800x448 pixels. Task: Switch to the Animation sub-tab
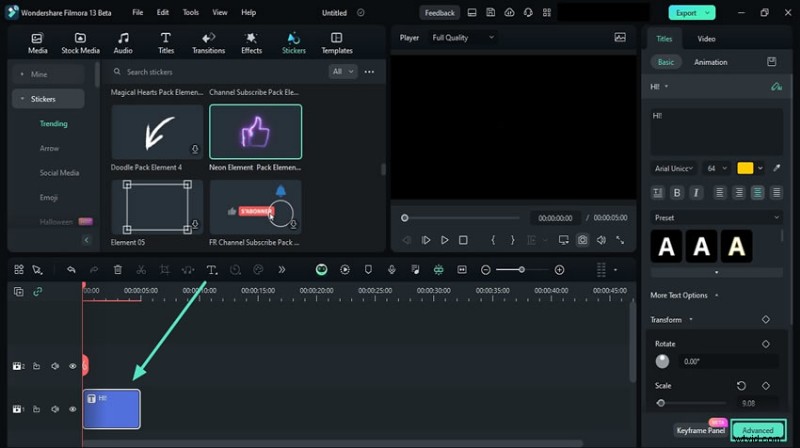(710, 62)
